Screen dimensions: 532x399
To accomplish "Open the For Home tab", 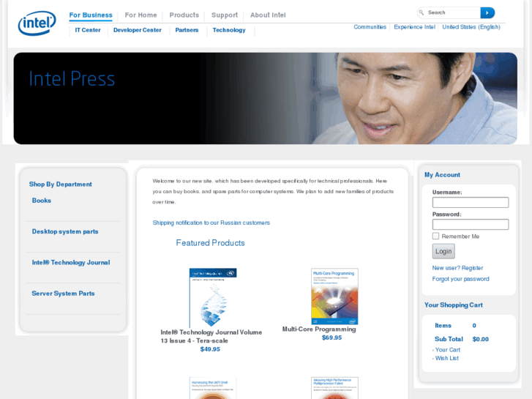I will click(x=141, y=15).
